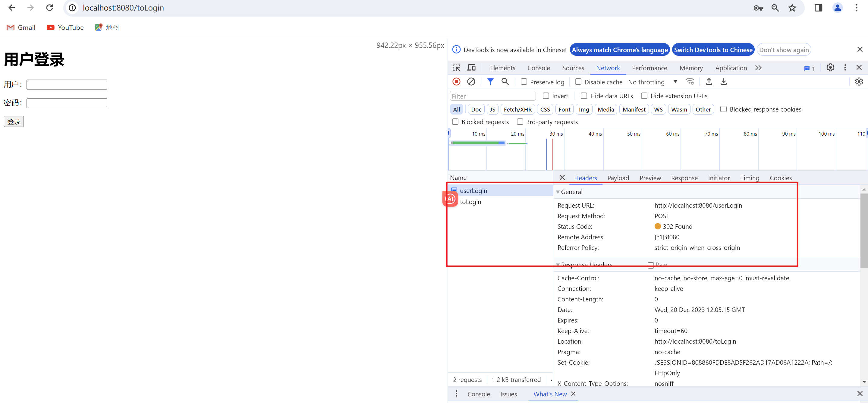Viewport: 868px width, 403px height.
Task: Switch to the Performance tab
Action: [649, 68]
